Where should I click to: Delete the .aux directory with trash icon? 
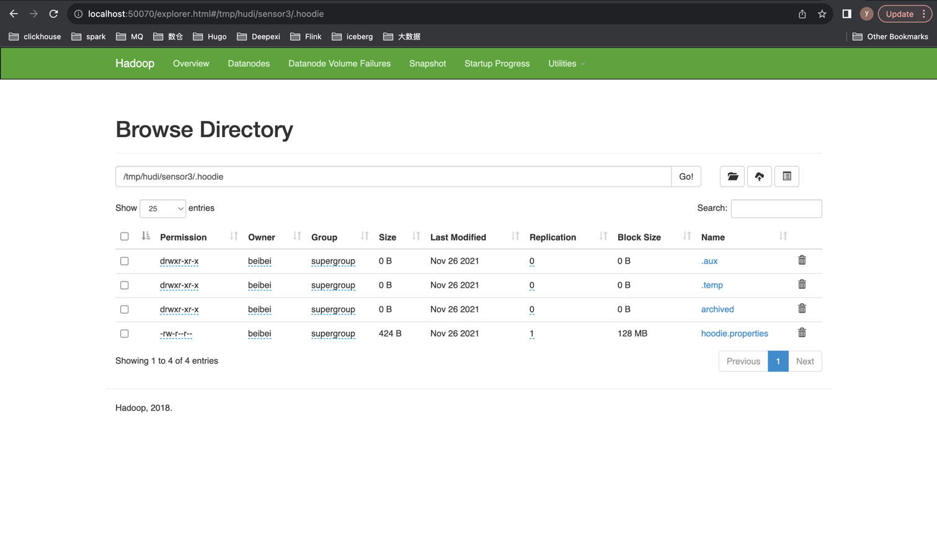click(x=802, y=260)
